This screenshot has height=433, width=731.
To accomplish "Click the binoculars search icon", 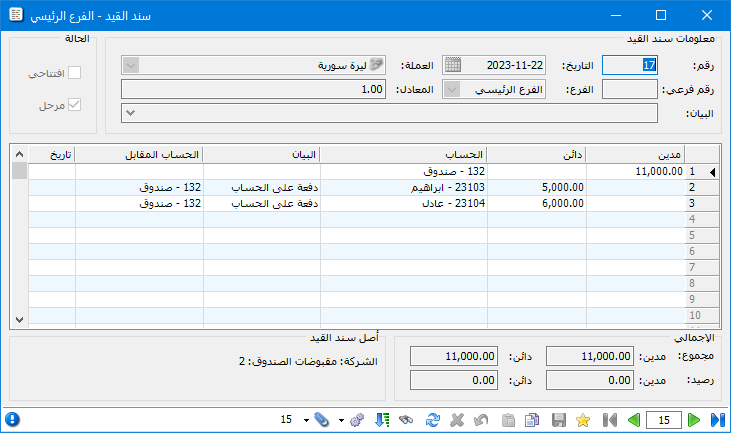I will [x=407, y=420].
